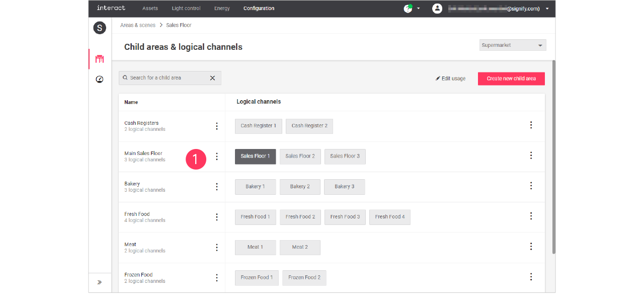Screen dimensions: 644x303
Task: Open the Energy menu tab
Action: [222, 9]
